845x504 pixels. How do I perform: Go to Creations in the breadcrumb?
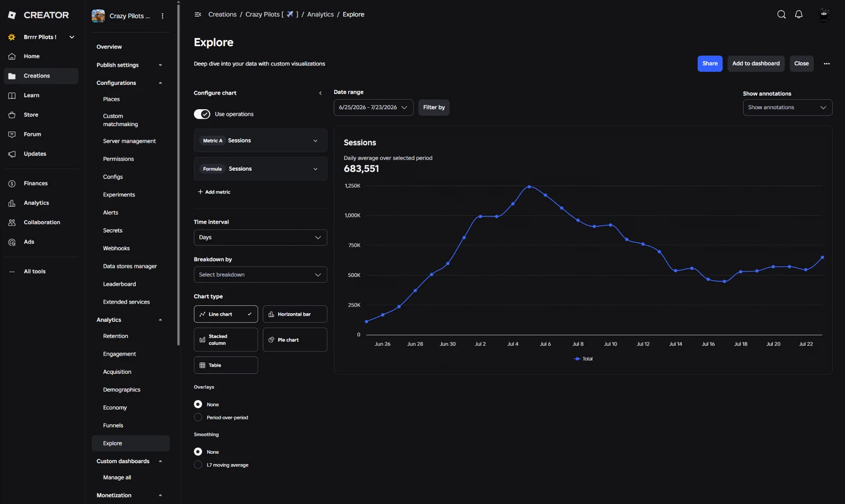pos(222,14)
